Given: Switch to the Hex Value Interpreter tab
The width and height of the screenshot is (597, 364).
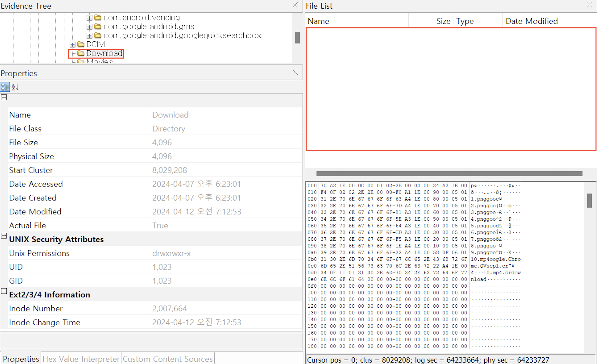Looking at the screenshot, I should (81, 359).
